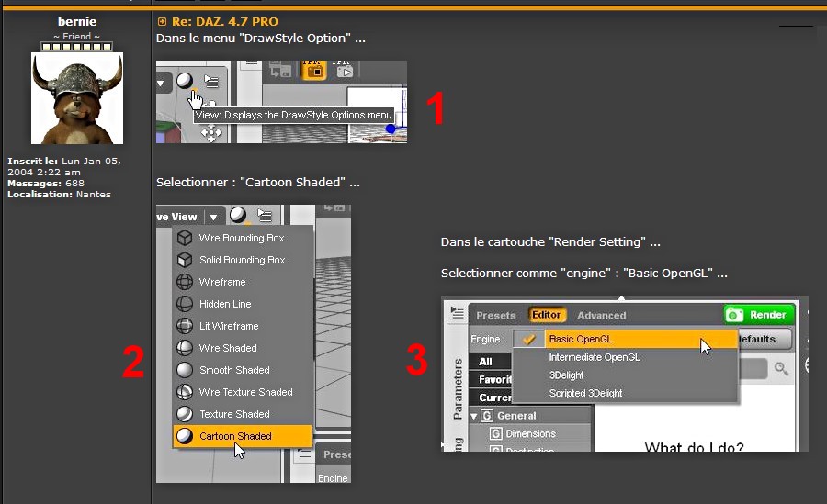The width and height of the screenshot is (827, 504).
Task: Open the viewport options menu icon in screenshot 1
Action: coord(211,81)
